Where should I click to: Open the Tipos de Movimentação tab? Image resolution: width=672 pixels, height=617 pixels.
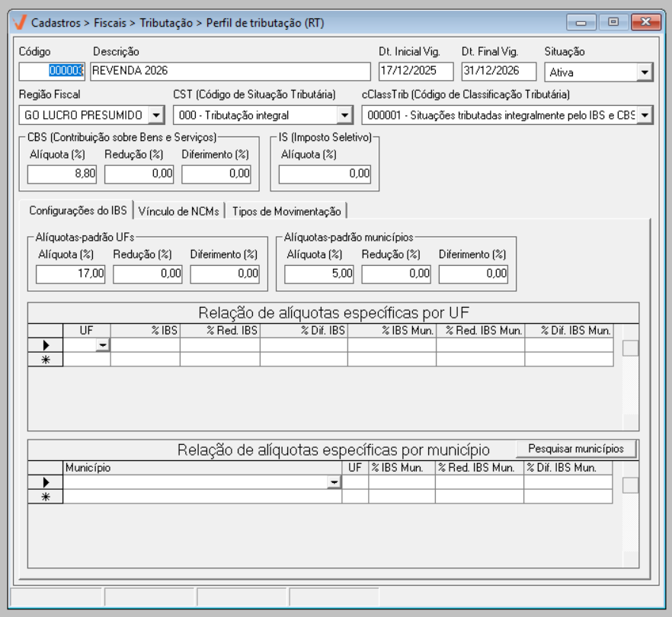[x=286, y=211]
